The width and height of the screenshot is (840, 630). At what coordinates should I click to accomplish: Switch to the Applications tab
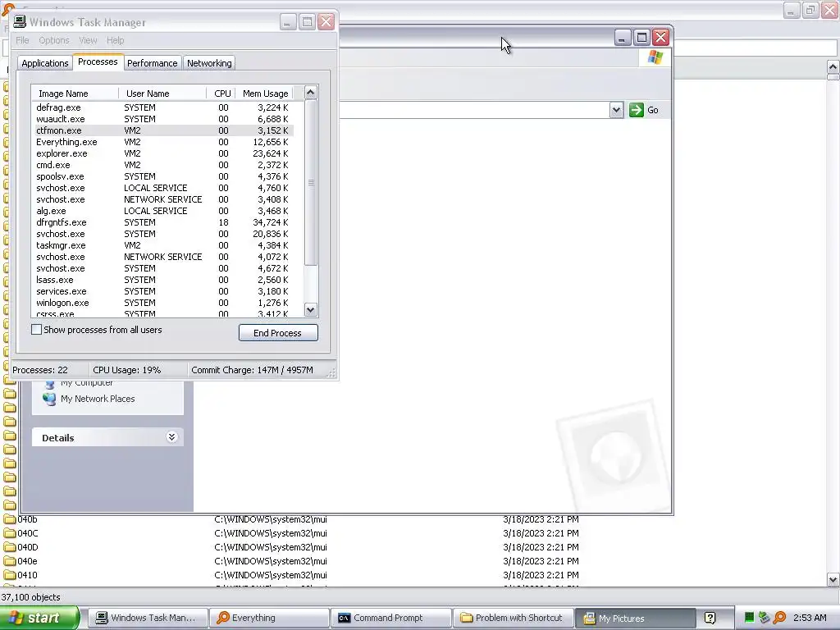(x=45, y=63)
